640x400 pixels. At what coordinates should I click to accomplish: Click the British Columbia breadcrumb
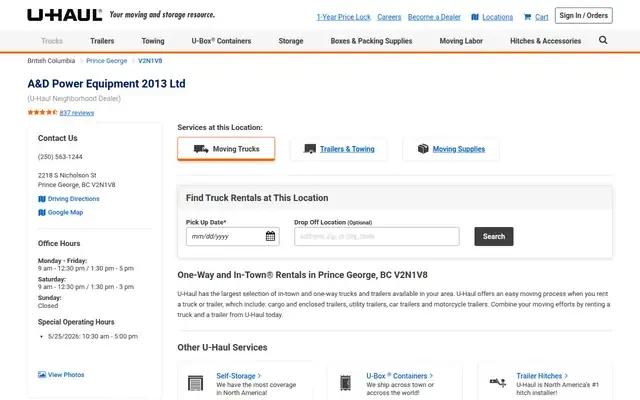51,61
